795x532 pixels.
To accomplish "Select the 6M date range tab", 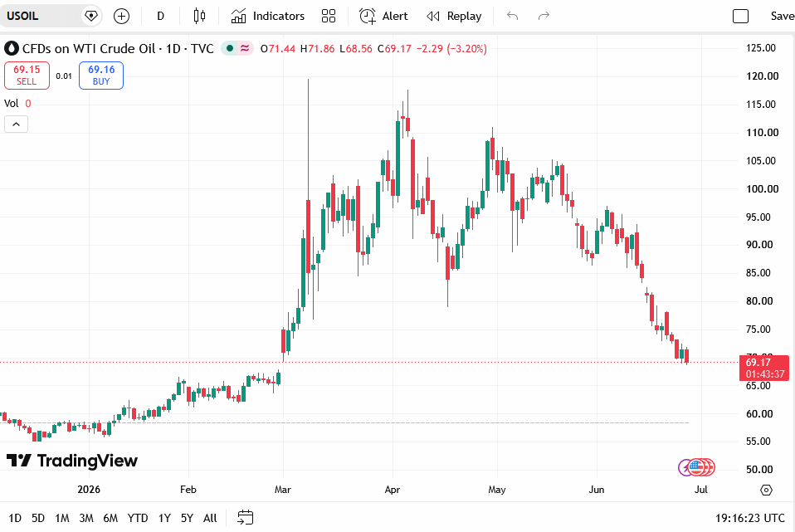I will click(x=110, y=518).
